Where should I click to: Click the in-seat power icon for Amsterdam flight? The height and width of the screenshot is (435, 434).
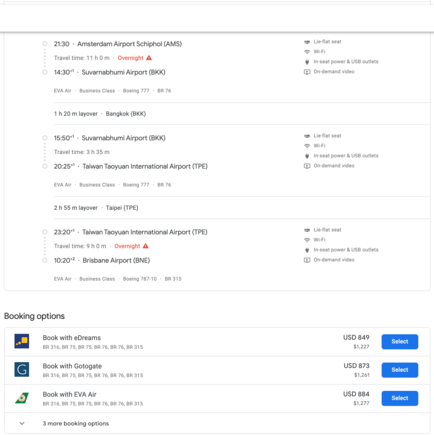(307, 62)
